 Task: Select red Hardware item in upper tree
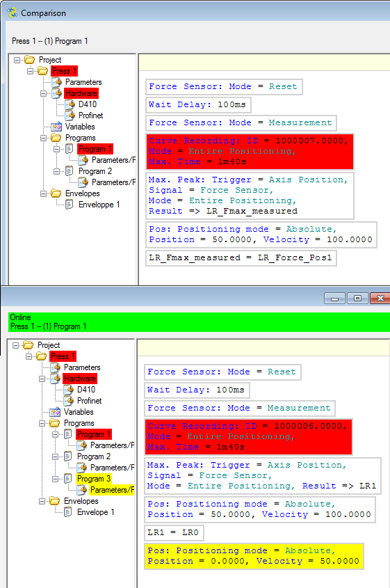[81, 93]
